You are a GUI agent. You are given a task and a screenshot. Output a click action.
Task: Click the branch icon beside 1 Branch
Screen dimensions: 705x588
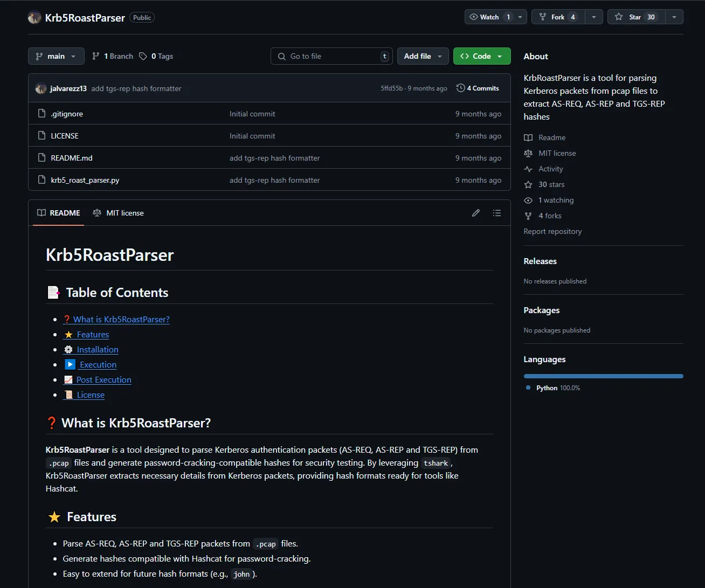coord(96,56)
